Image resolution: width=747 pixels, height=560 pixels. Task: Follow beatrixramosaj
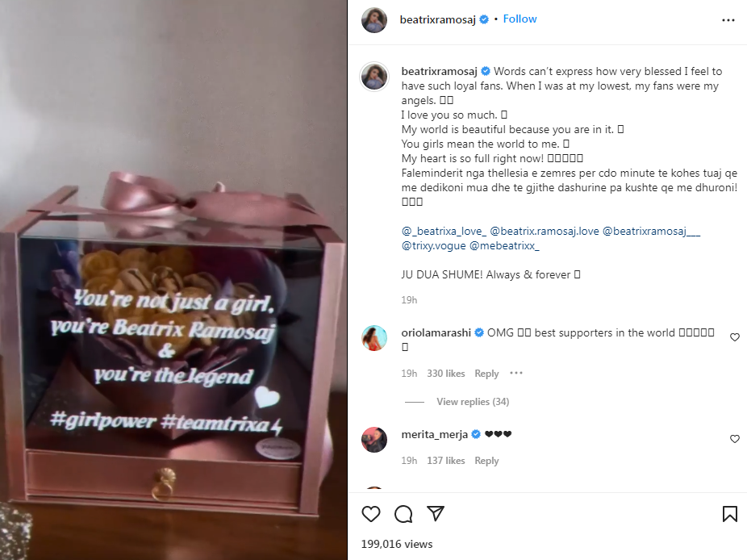[x=520, y=19]
